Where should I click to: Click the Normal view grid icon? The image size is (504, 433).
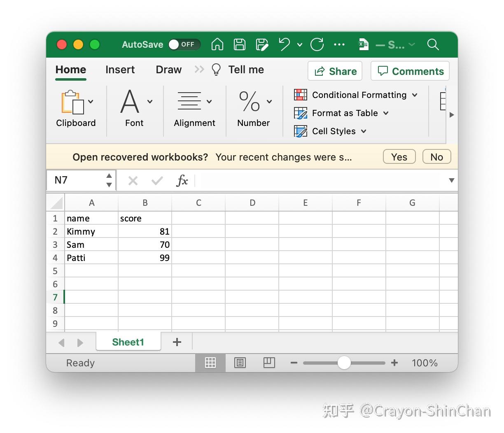210,363
